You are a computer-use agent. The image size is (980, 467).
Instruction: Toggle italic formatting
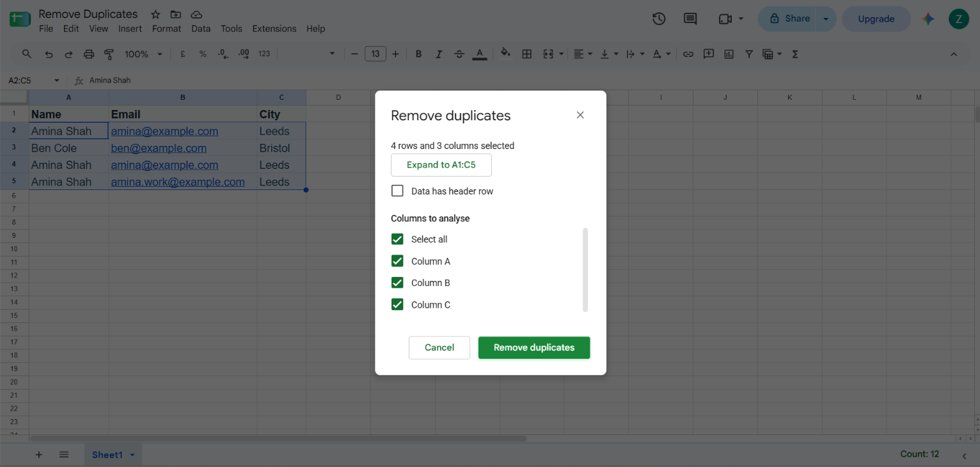point(439,54)
